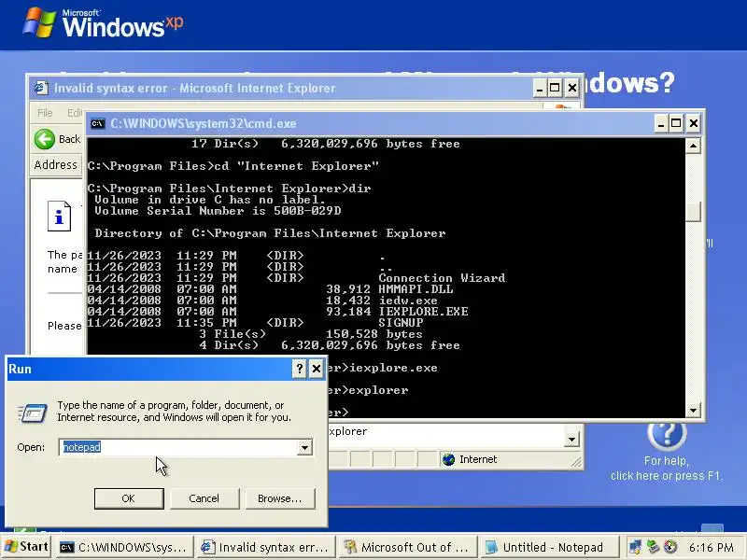Open the File menu in Internet Explorer

[45, 113]
